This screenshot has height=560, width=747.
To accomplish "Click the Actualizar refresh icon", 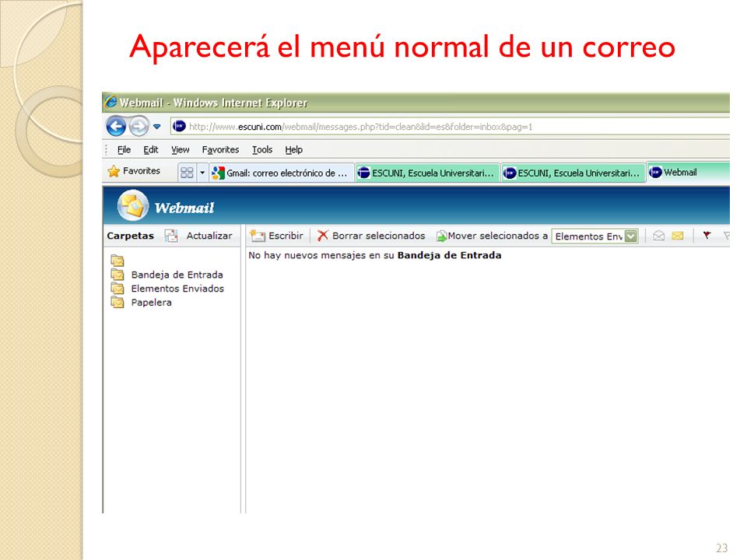I will [x=171, y=236].
